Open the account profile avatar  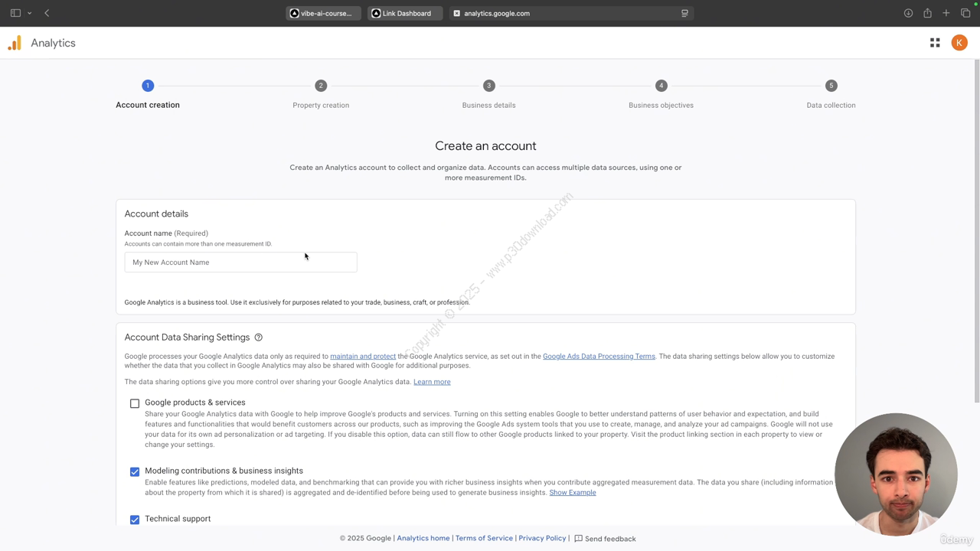click(x=959, y=43)
